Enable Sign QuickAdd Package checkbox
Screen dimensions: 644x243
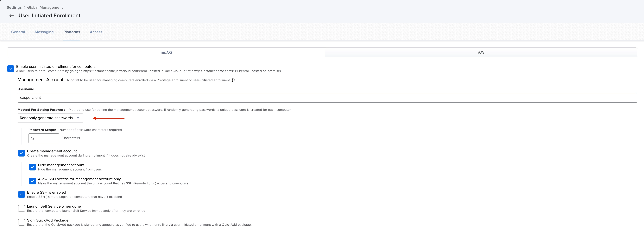22,222
